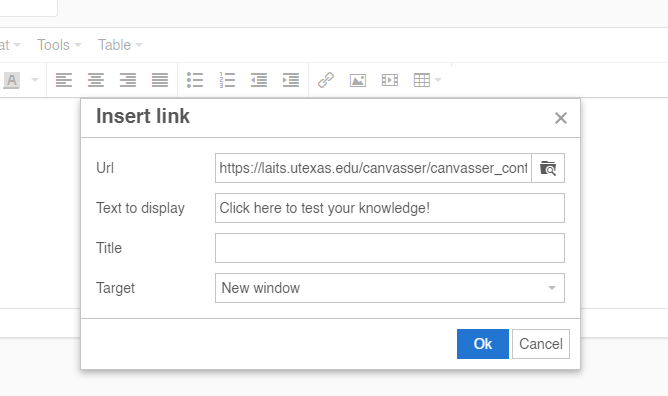
Task: Insert a bullet list
Action: [195, 80]
